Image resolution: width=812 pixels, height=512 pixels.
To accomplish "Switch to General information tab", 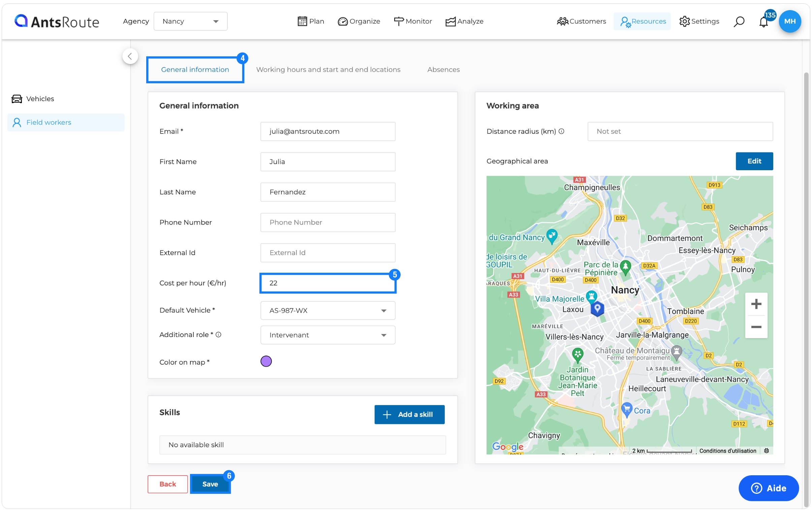I will pyautogui.click(x=195, y=69).
